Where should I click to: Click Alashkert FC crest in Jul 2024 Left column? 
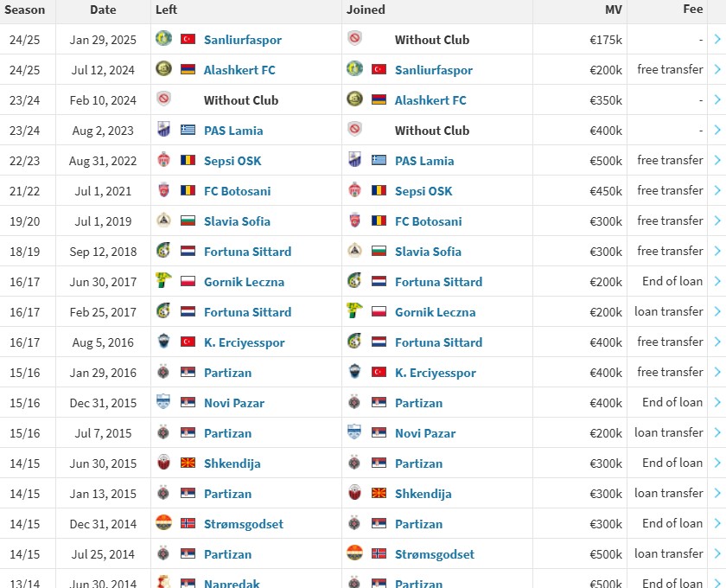click(163, 69)
